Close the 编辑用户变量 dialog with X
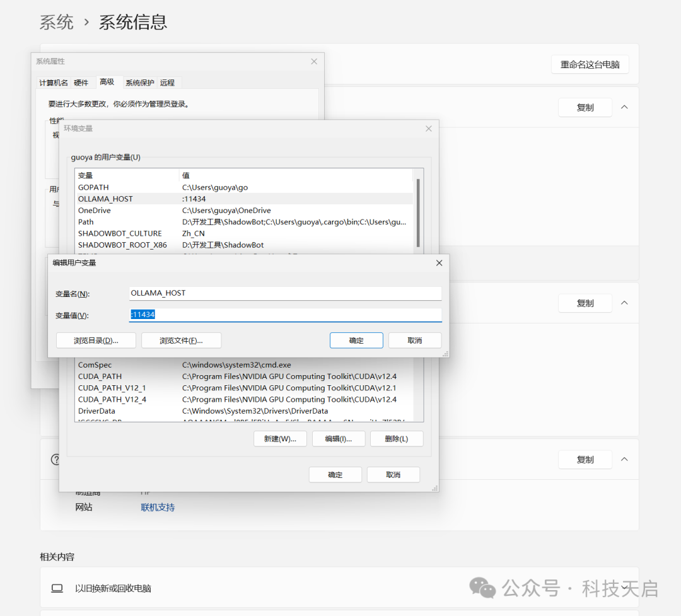Screen dimensions: 681x616 point(439,263)
